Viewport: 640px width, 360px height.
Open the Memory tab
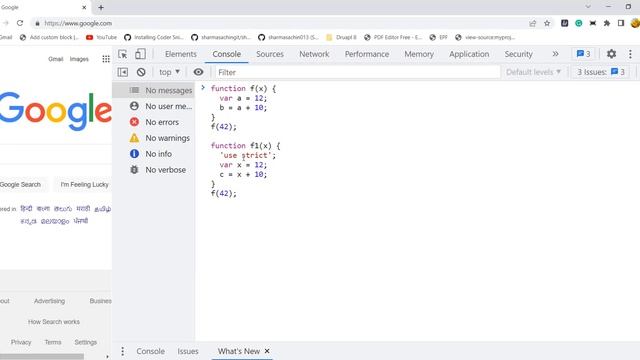pyautogui.click(x=419, y=54)
